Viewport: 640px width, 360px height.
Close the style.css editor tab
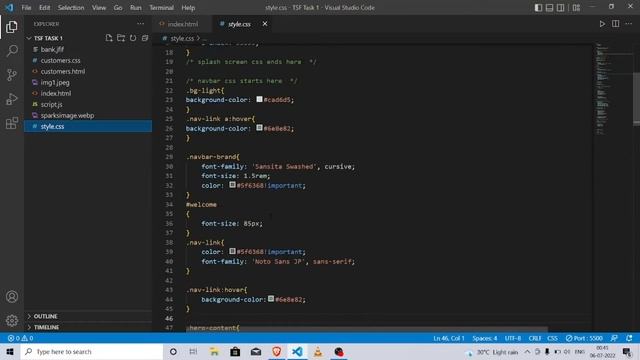coord(265,24)
